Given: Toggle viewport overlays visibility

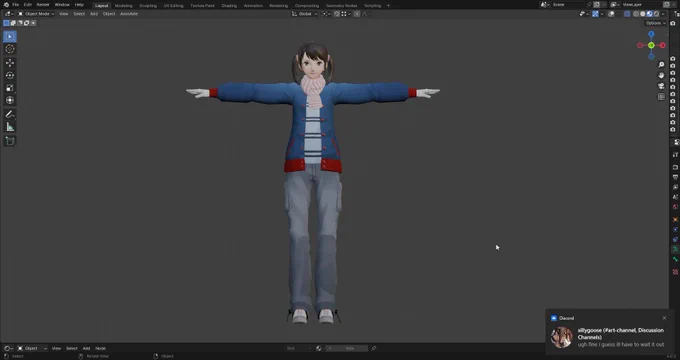Looking at the screenshot, I should pyautogui.click(x=611, y=14).
